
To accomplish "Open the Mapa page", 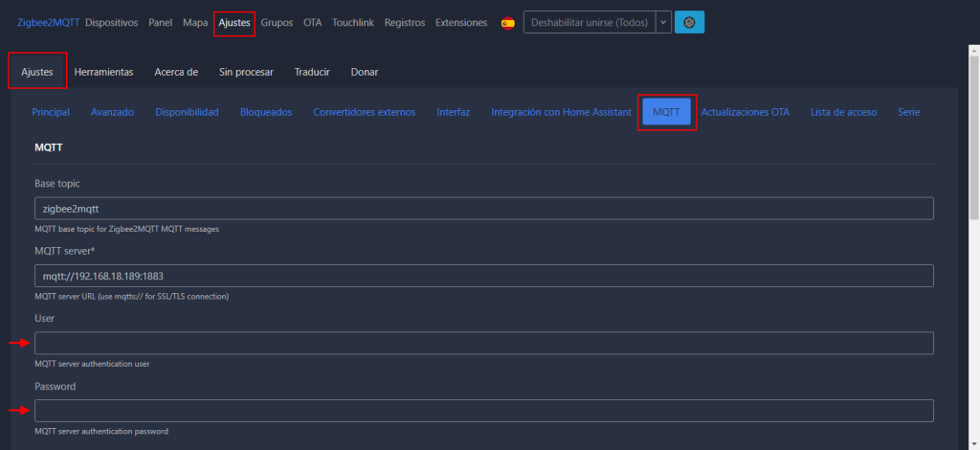I will click(195, 22).
